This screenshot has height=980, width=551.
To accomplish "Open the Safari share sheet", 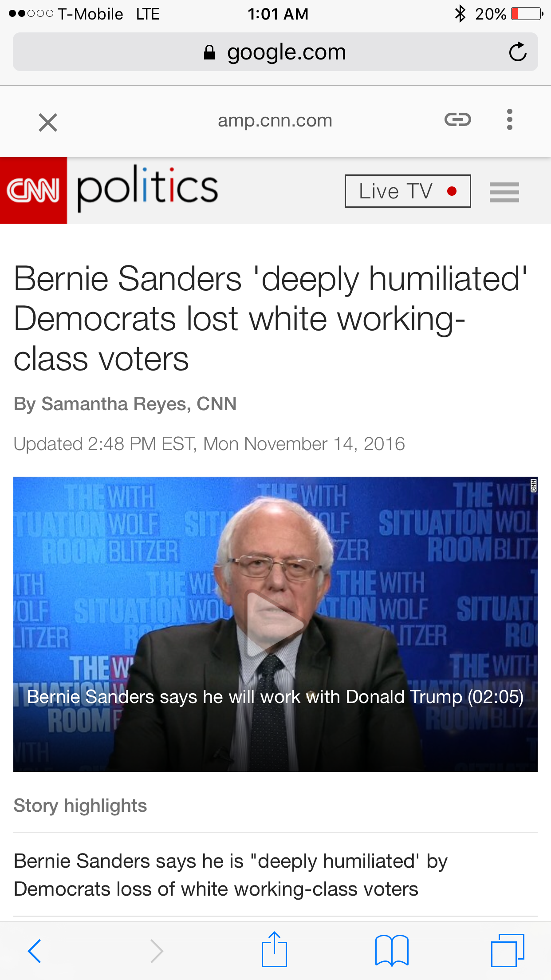I will tap(274, 949).
